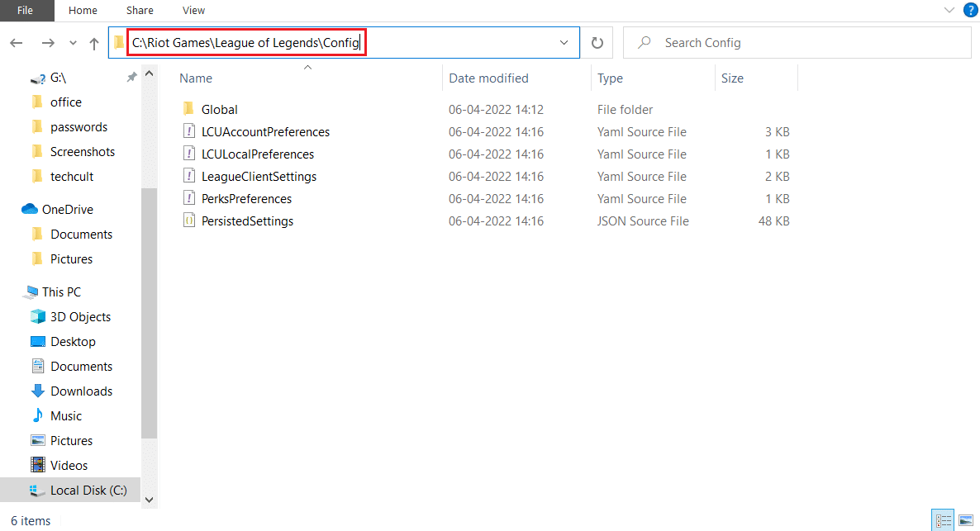
Task: Click the Search Config box
Action: (797, 42)
